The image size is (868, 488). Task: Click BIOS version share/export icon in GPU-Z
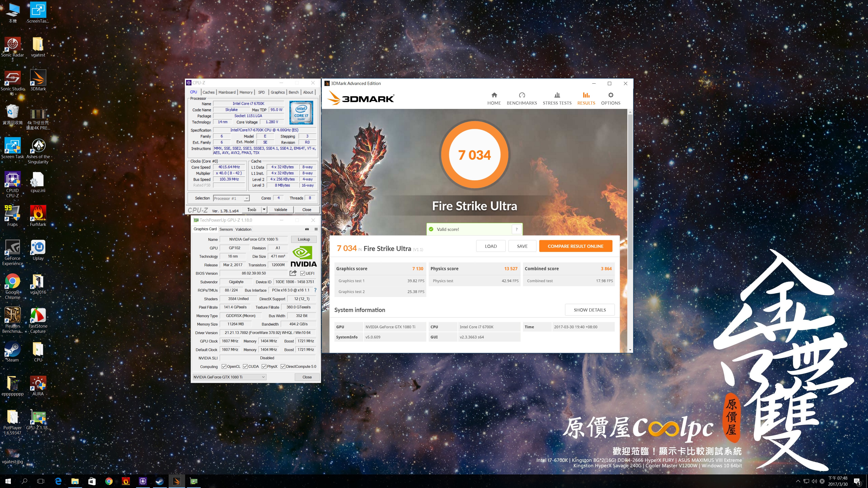coord(293,273)
